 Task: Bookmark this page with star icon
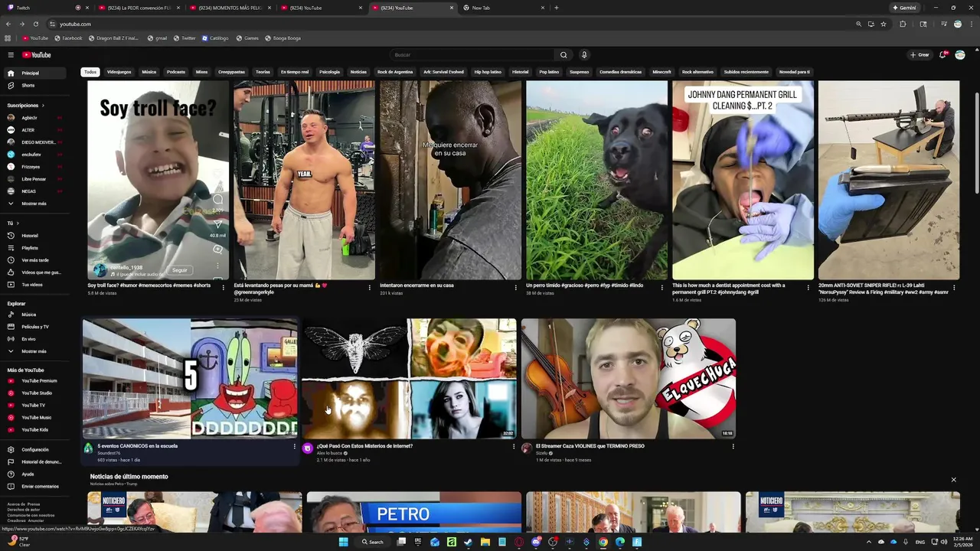[884, 24]
